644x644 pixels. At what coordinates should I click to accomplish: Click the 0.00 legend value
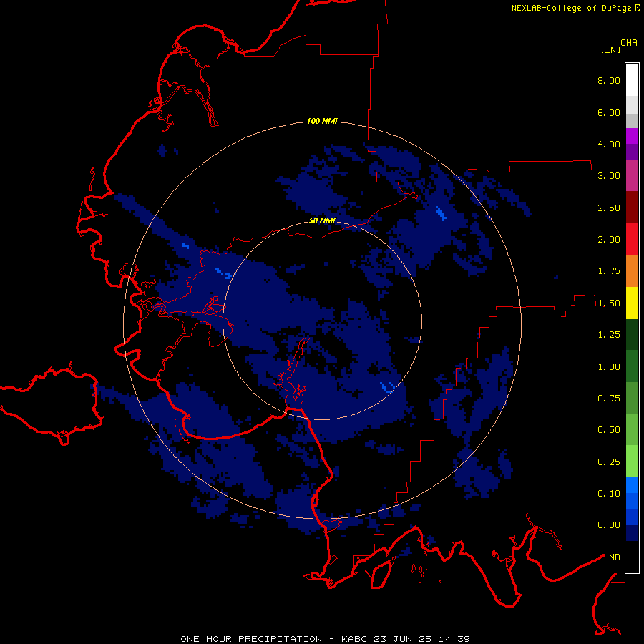[x=609, y=525]
